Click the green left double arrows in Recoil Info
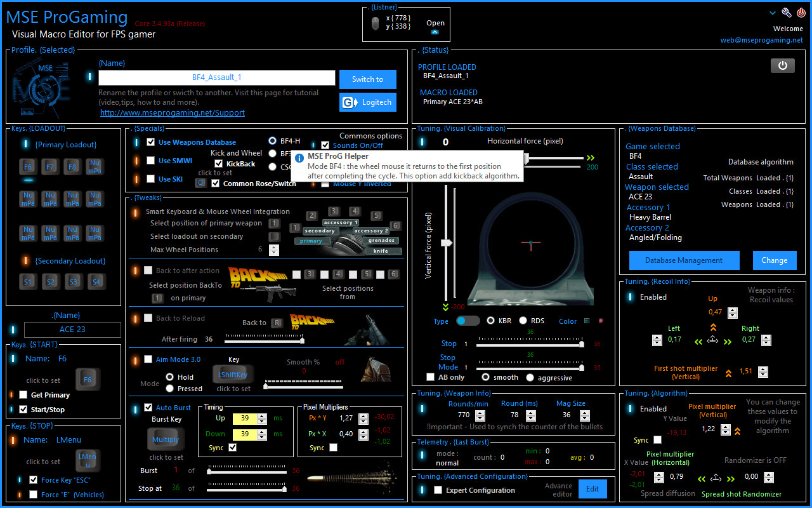 pyautogui.click(x=698, y=341)
